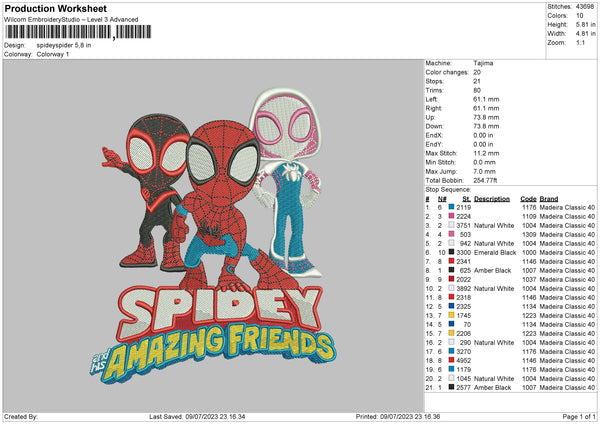600x424 pixels.
Task: Pick the pink swatch beside stitch count 503
Action: pyautogui.click(x=451, y=234)
